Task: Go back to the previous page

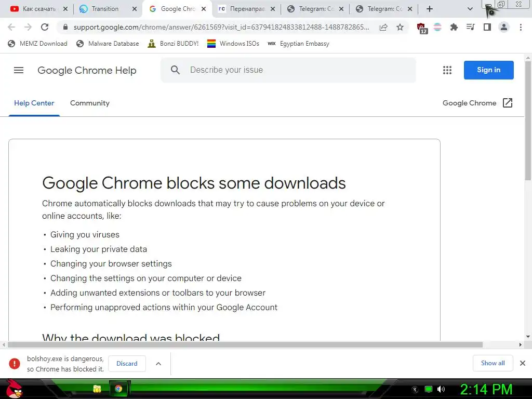Action: (x=11, y=27)
